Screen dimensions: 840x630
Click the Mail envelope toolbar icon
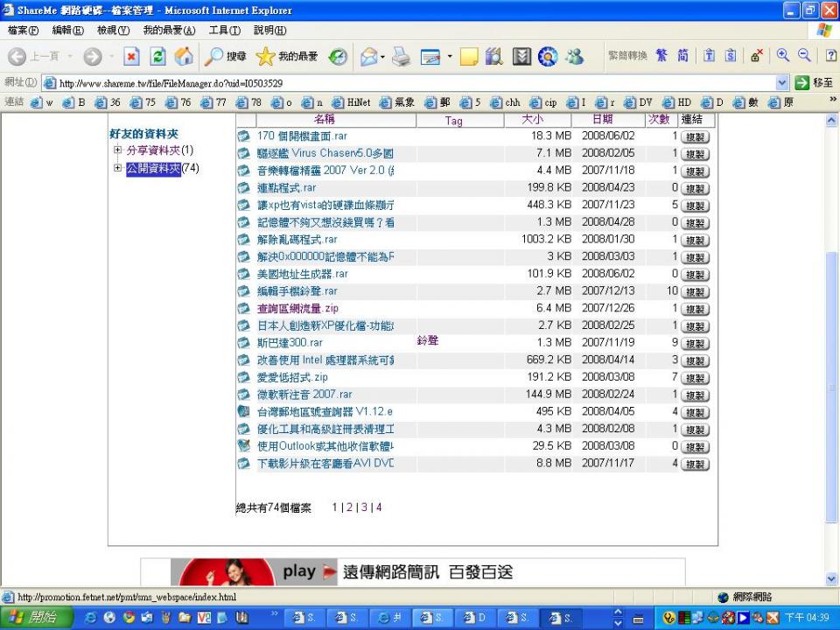[x=371, y=56]
